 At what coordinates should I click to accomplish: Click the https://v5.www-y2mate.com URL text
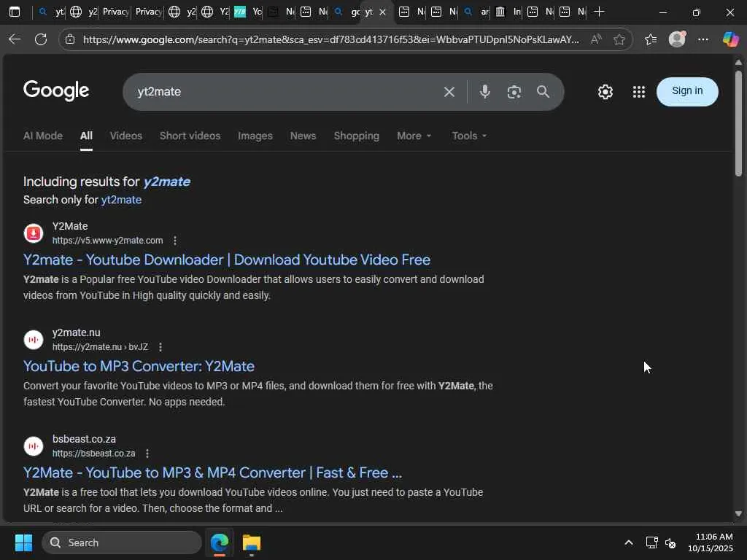108,241
